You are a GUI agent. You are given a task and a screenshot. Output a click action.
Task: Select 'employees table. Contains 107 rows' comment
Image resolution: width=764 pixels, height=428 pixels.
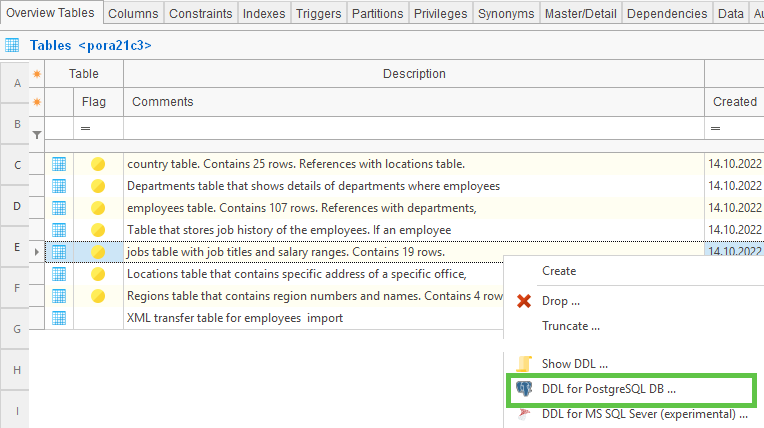tap(302, 208)
